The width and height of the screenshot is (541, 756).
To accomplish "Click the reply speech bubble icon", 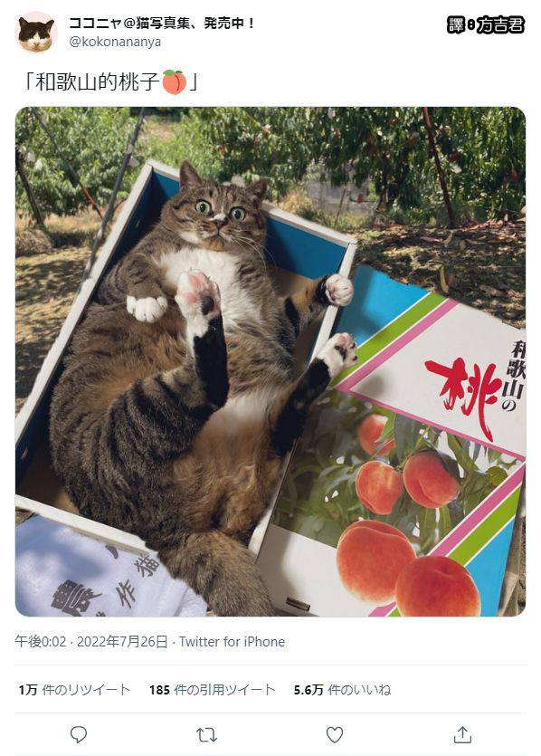I will (79, 735).
